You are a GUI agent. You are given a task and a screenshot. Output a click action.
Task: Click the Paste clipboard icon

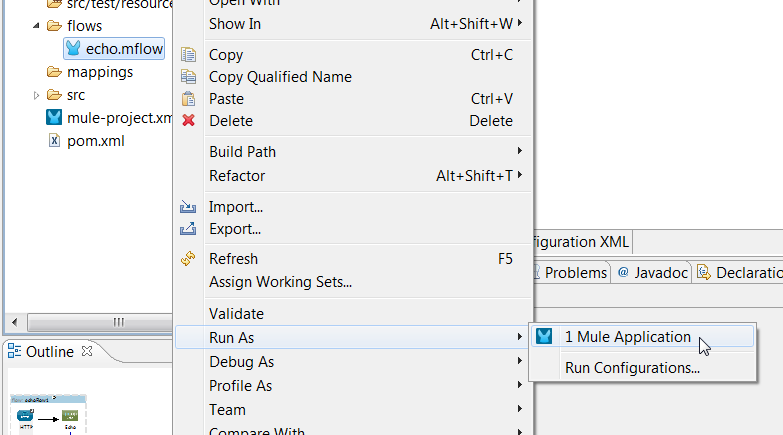click(188, 99)
